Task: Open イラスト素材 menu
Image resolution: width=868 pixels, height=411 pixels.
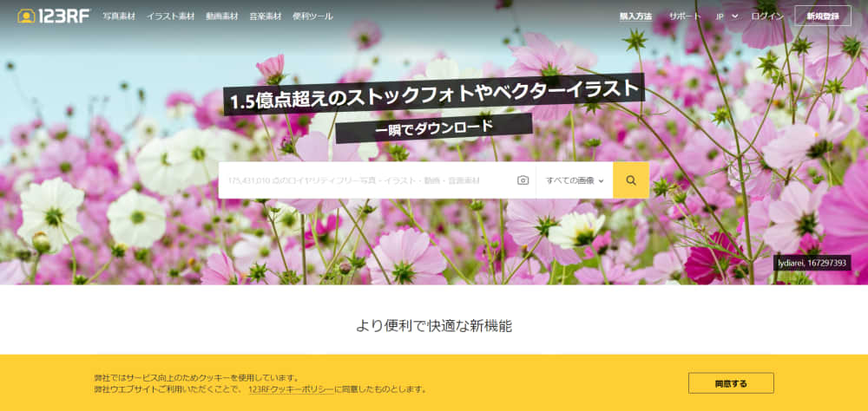Action: [170, 16]
